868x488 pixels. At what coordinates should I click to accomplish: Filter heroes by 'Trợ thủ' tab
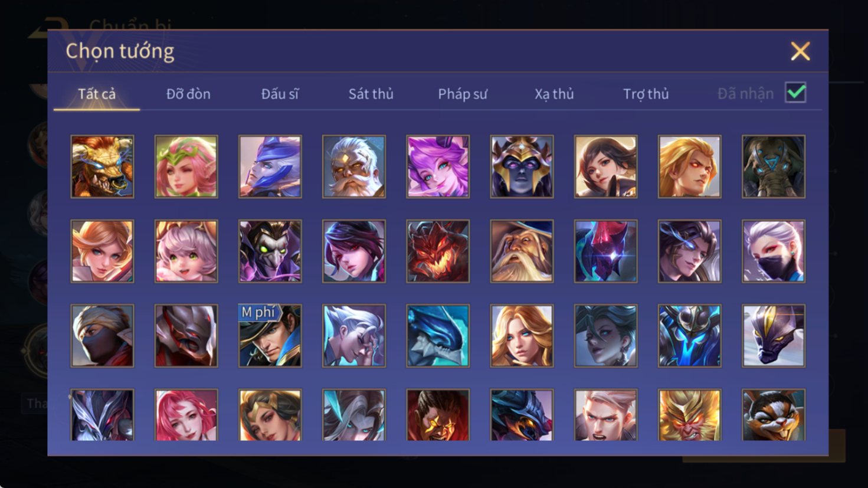click(x=646, y=94)
